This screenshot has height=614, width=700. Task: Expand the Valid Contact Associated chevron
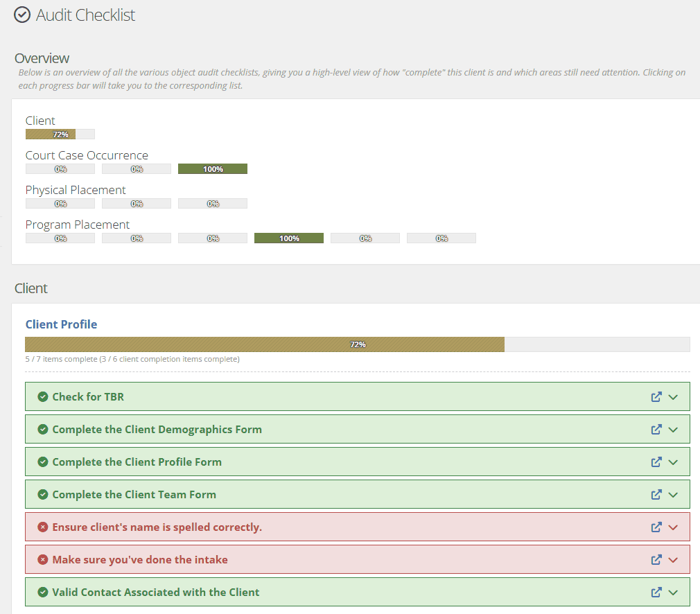[x=673, y=593]
